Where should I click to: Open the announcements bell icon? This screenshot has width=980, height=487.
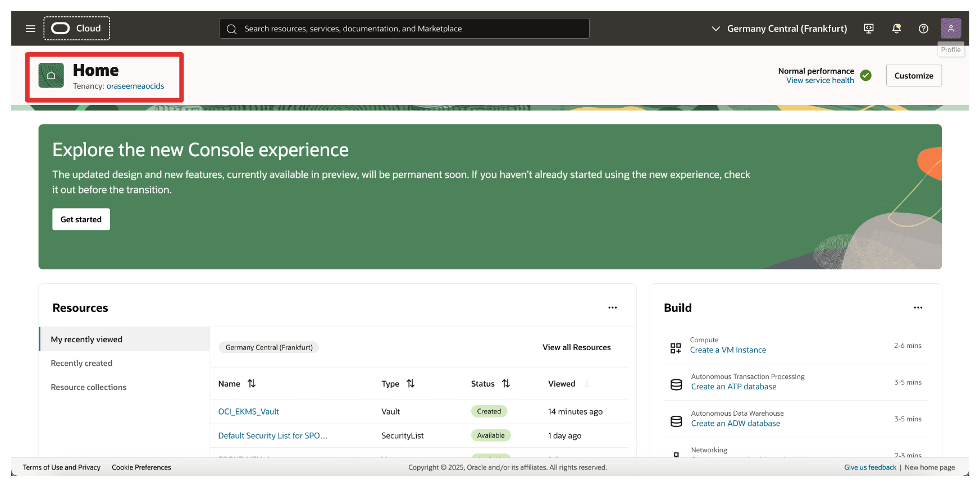pyautogui.click(x=896, y=29)
